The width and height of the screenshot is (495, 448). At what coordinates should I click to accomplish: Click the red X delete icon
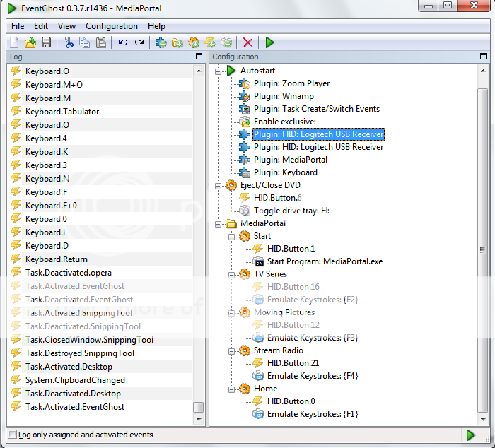(x=248, y=42)
